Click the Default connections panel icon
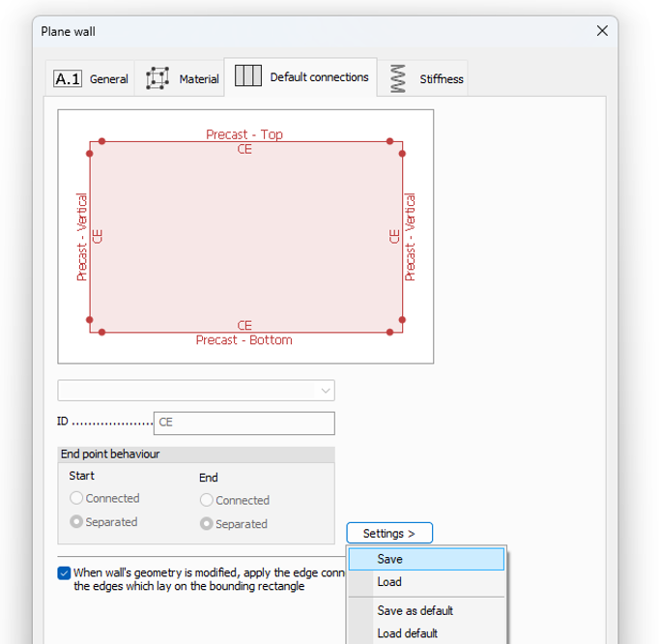Image resolution: width=659 pixels, height=644 pixels. click(x=248, y=75)
